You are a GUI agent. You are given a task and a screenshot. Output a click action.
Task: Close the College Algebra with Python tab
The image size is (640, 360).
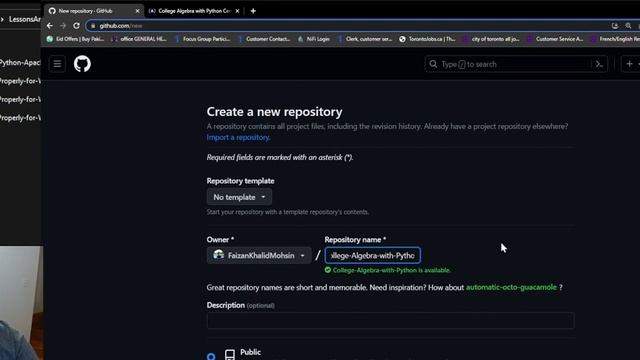pyautogui.click(x=237, y=11)
